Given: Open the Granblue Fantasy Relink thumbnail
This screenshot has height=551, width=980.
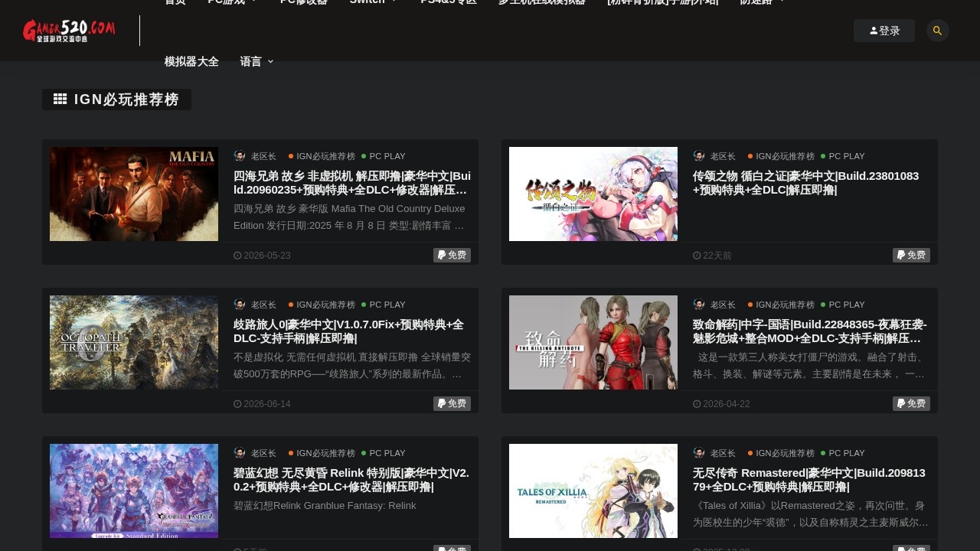Looking at the screenshot, I should point(134,491).
